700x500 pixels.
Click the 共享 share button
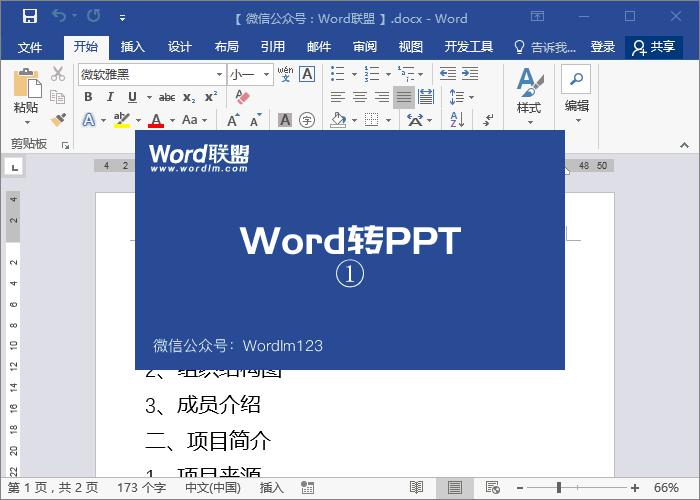(654, 47)
